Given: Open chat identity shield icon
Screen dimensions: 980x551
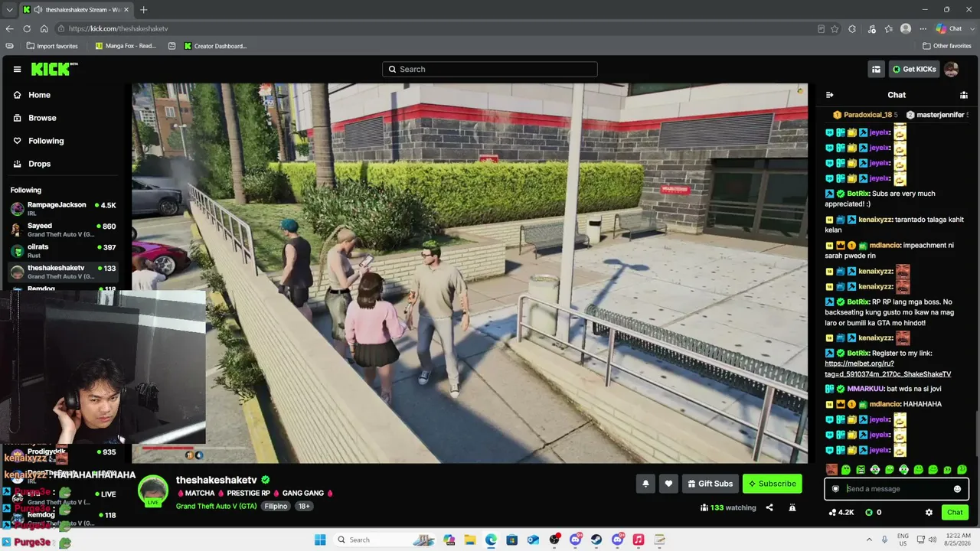Looking at the screenshot, I should point(835,489).
